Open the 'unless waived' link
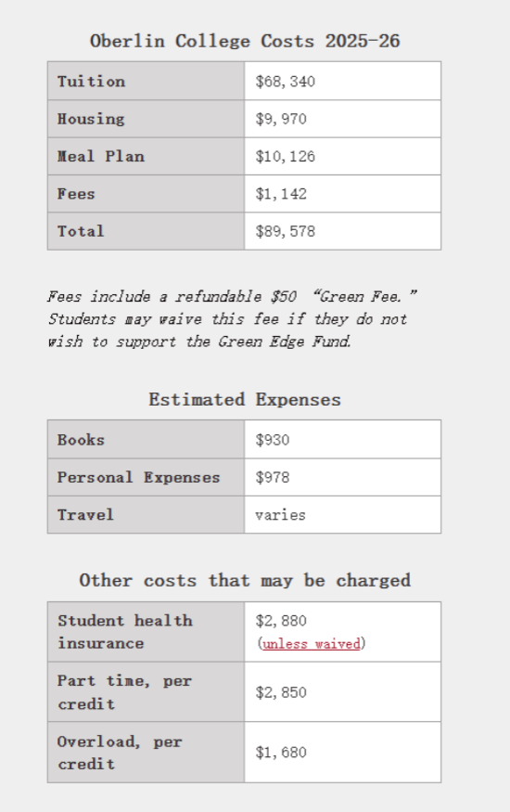Image resolution: width=510 pixels, height=812 pixels. tap(312, 644)
